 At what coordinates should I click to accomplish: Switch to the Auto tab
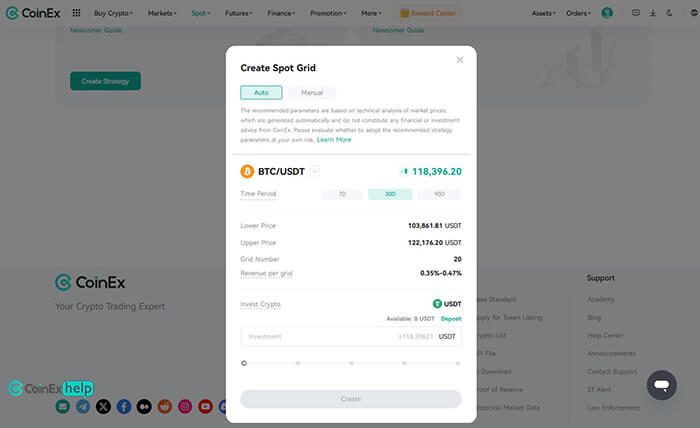click(261, 92)
